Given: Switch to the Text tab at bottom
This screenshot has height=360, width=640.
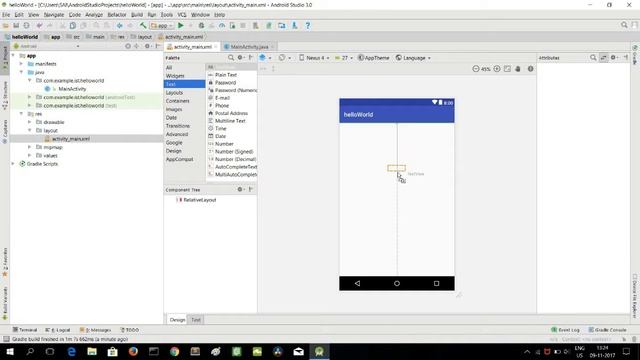Looking at the screenshot, I should (x=196, y=320).
